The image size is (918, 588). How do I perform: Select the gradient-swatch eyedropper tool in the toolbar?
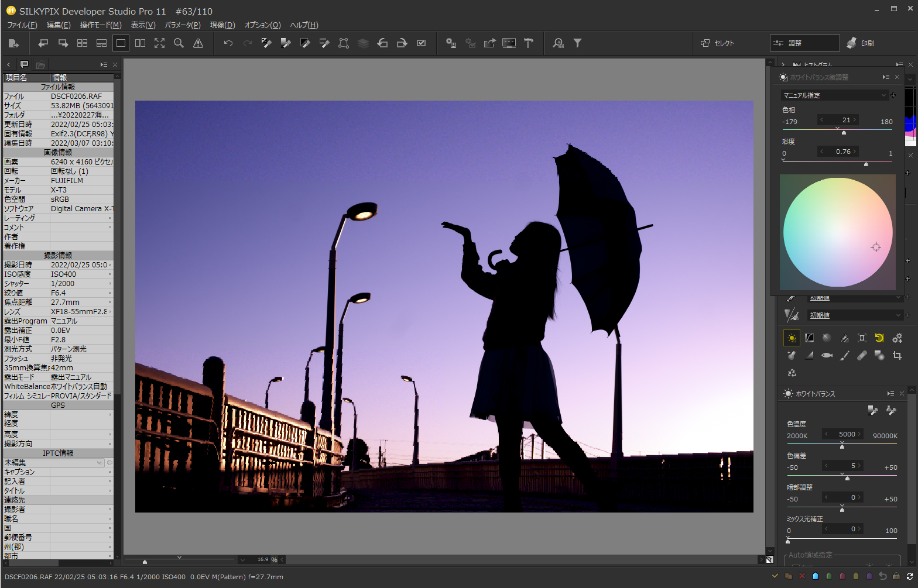point(286,43)
